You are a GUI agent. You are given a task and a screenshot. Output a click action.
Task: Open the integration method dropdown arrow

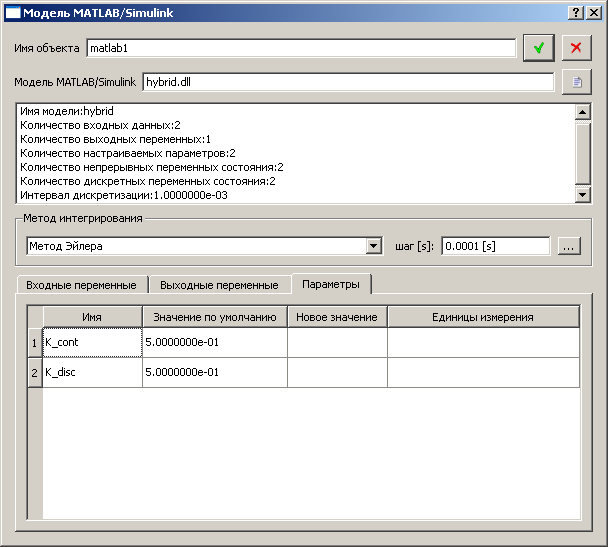click(373, 246)
